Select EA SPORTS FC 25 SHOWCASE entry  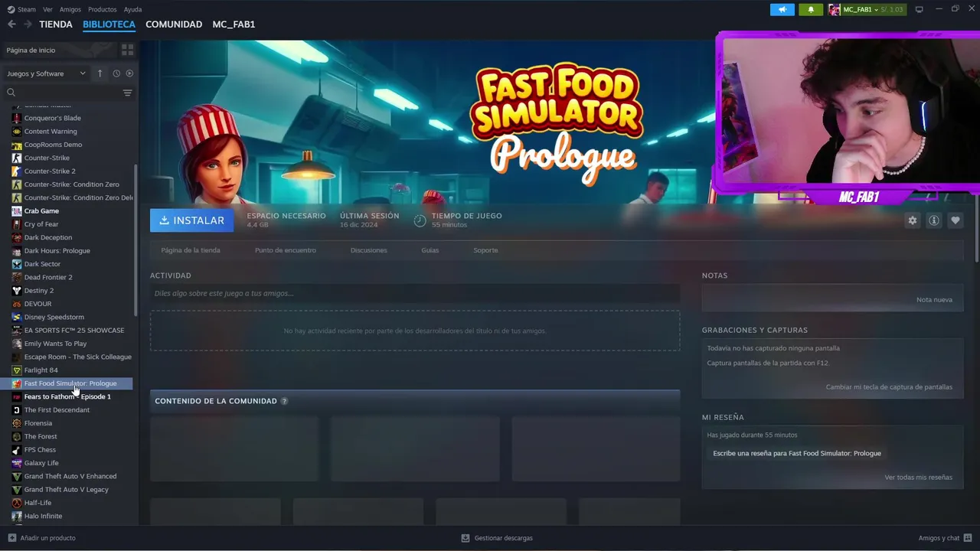(x=74, y=331)
